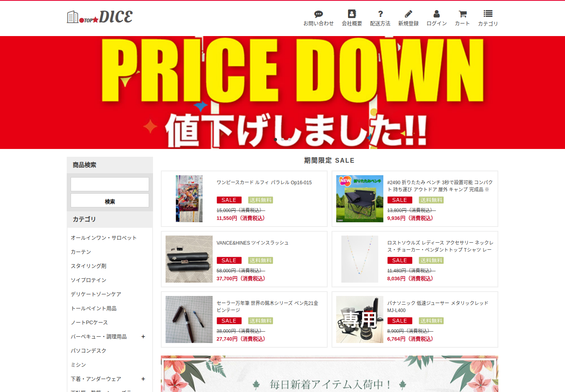Click the 37,700円 sale price
This screenshot has width=565, height=392.
pyautogui.click(x=241, y=279)
